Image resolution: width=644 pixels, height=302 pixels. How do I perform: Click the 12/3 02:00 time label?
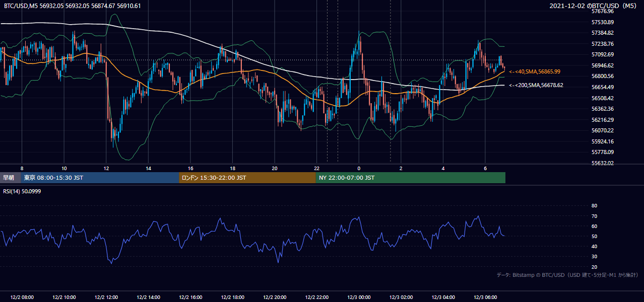401,297
